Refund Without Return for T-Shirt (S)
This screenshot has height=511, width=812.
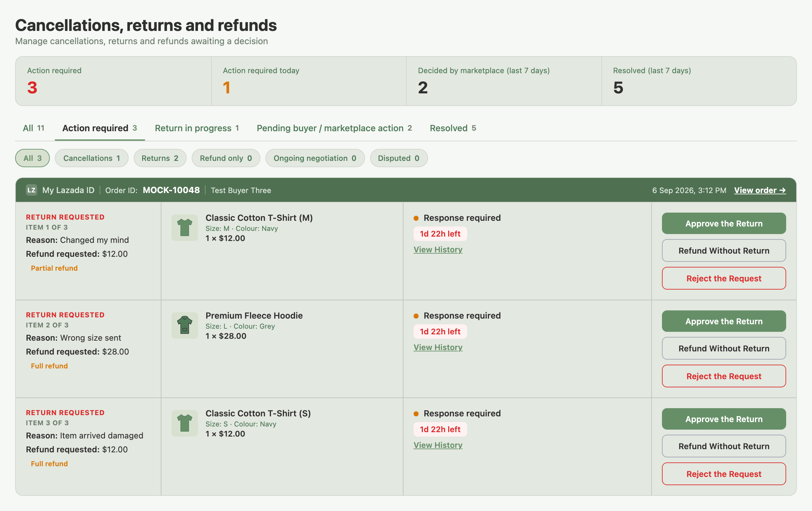pyautogui.click(x=724, y=446)
